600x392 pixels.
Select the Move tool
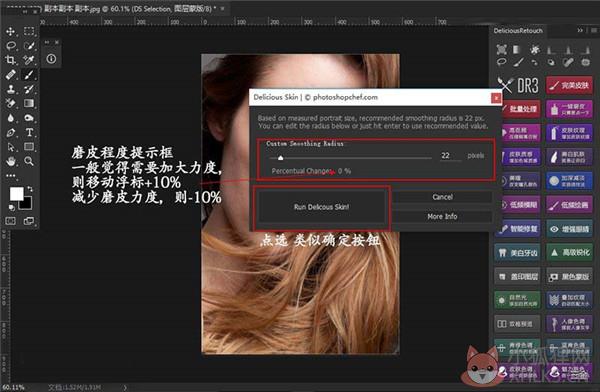click(11, 31)
